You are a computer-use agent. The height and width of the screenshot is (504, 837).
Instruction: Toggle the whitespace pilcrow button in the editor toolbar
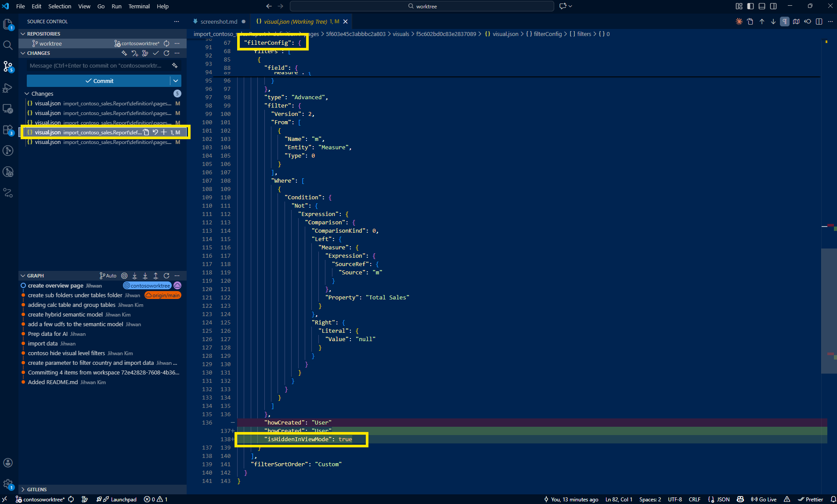(x=785, y=22)
